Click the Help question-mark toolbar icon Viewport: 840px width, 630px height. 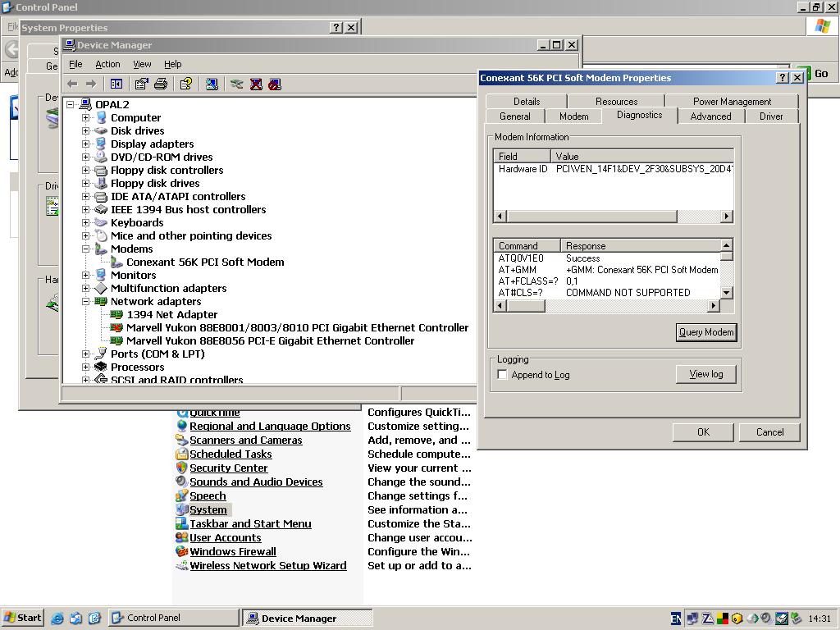tap(186, 84)
